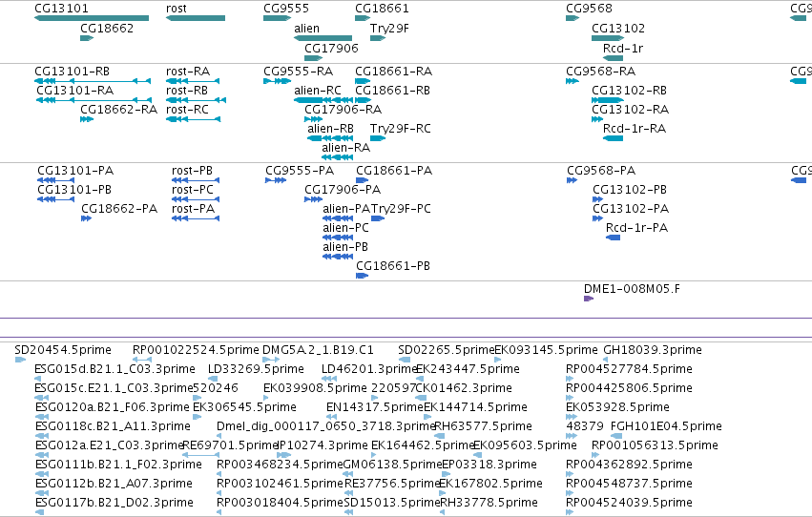Select the CG13101 gene label
This screenshot has height=517, width=812.
61,9
